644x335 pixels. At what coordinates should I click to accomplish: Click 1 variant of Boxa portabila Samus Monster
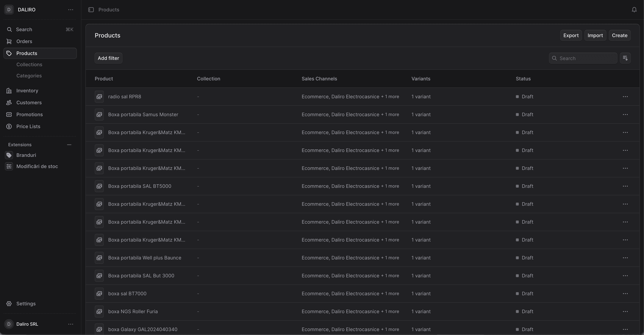[421, 115]
